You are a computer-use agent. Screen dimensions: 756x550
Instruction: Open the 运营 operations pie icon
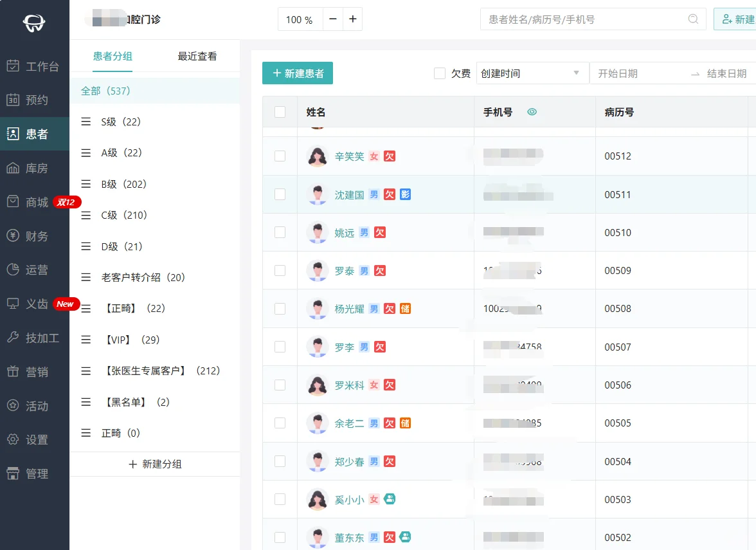pyautogui.click(x=13, y=269)
